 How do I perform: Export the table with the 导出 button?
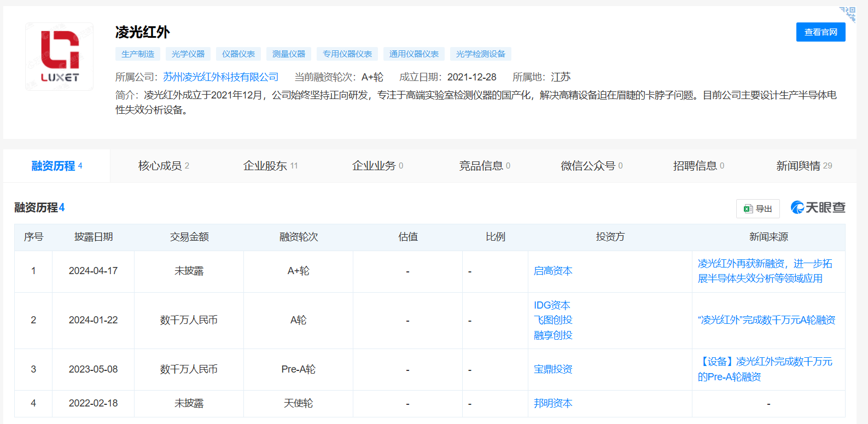coord(758,208)
